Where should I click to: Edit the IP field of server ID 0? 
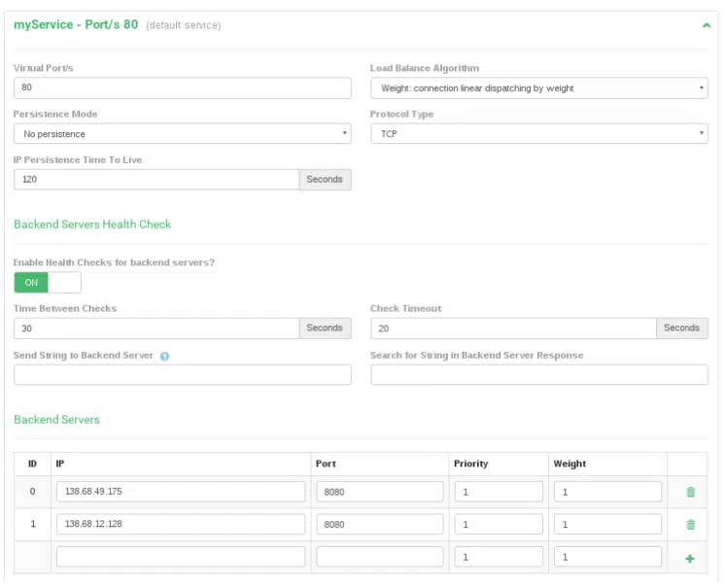point(180,492)
